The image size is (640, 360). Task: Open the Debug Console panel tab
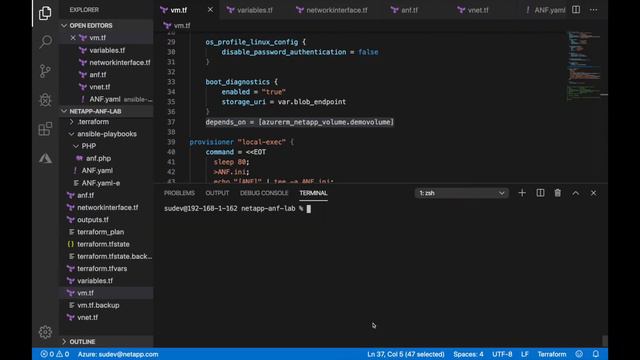pyautogui.click(x=264, y=193)
